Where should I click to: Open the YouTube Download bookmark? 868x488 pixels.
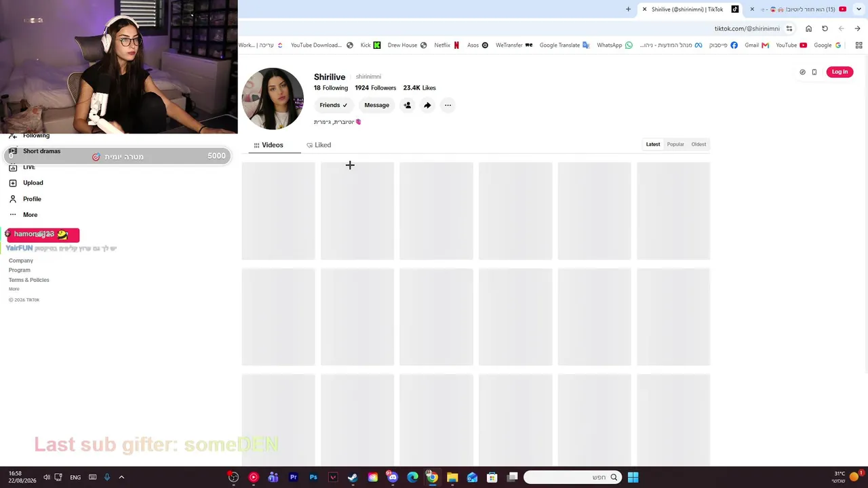[322, 45]
